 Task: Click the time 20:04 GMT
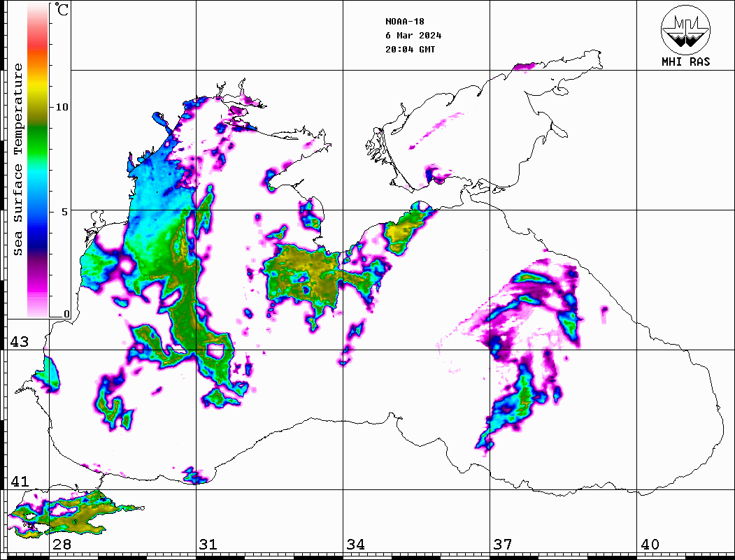tap(410, 50)
